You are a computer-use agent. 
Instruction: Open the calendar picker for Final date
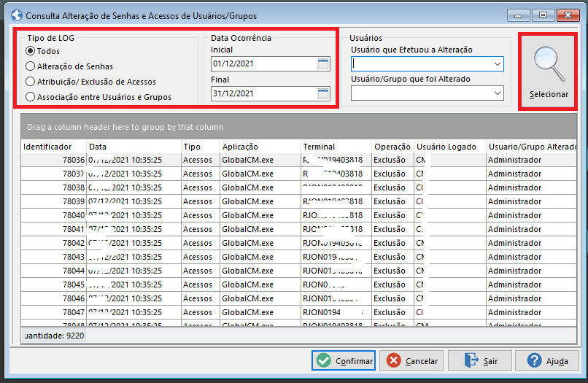pos(323,94)
